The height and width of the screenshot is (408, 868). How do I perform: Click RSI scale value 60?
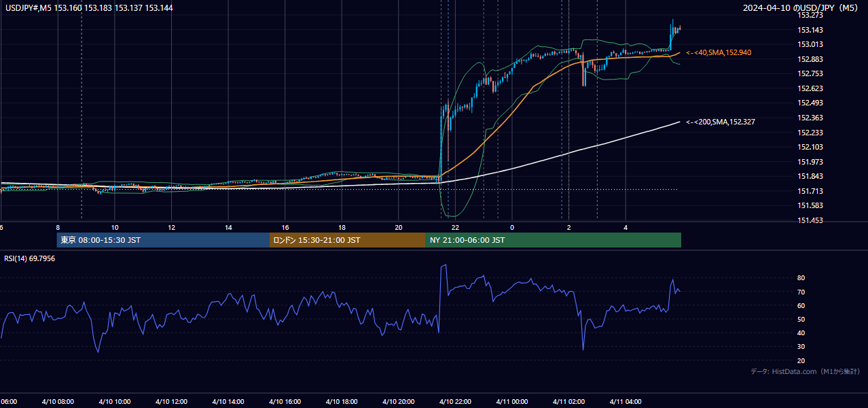click(801, 305)
